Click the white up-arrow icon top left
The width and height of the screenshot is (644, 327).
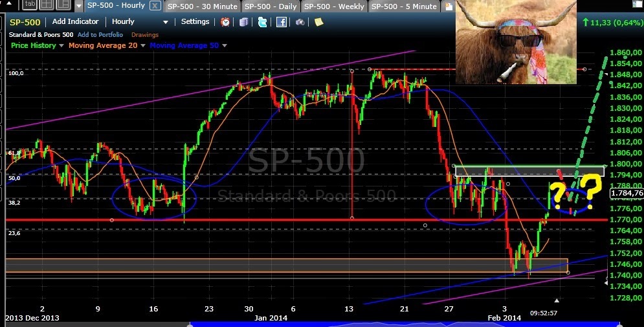(x=10, y=5)
